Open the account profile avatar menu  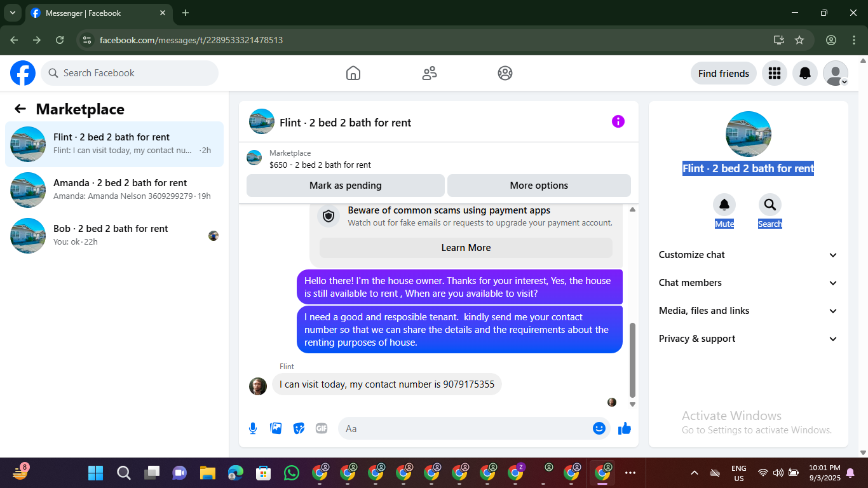pyautogui.click(x=836, y=73)
